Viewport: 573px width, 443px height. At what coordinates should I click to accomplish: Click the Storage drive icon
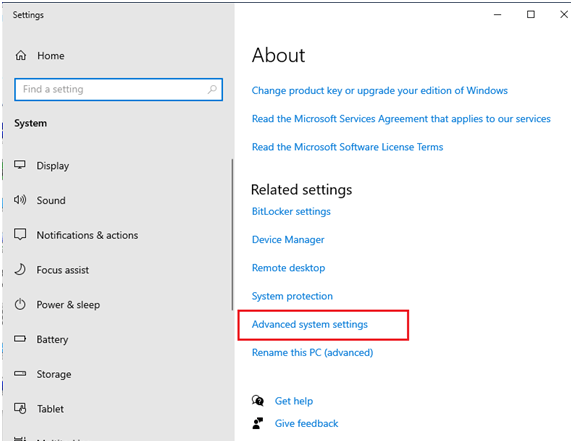point(20,374)
